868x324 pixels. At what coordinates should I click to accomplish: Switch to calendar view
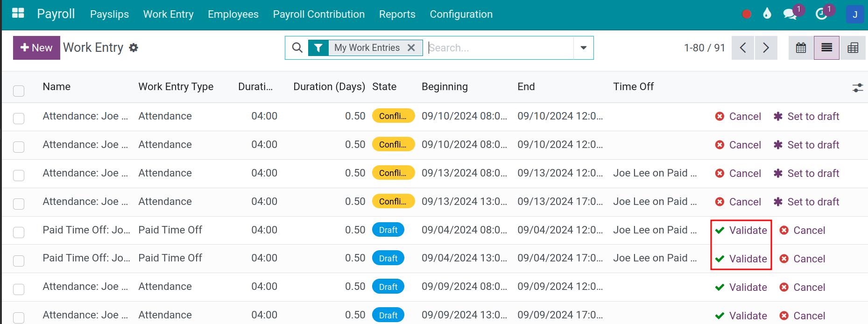tap(801, 48)
